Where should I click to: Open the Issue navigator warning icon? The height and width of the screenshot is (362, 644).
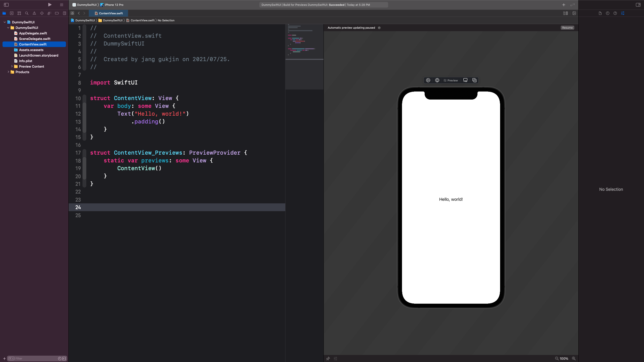tap(34, 13)
